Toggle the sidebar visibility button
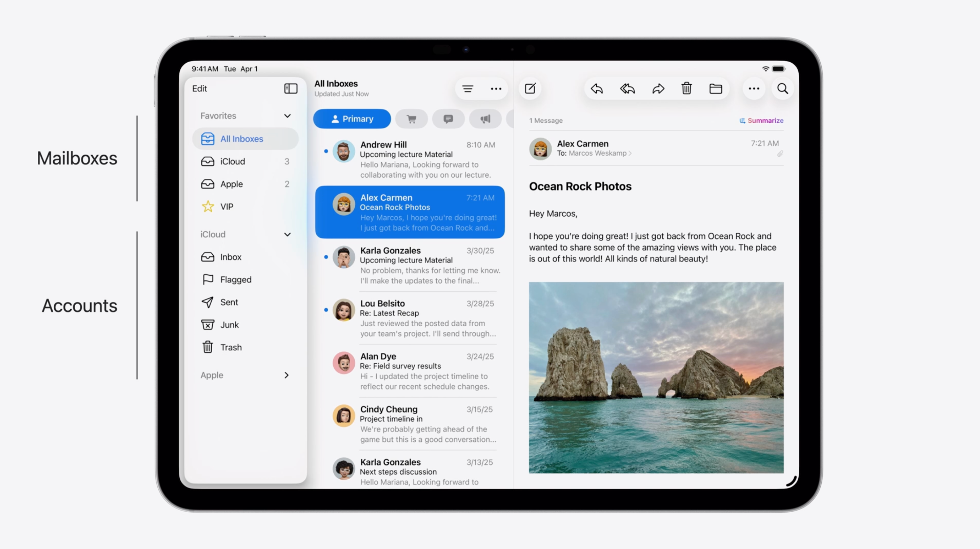The width and height of the screenshot is (980, 549). [291, 89]
